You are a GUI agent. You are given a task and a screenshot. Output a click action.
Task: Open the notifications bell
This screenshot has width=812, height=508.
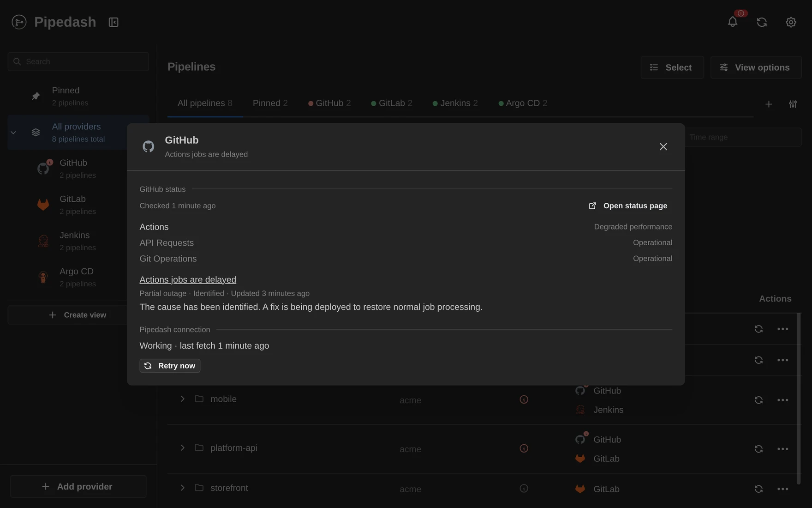point(733,22)
